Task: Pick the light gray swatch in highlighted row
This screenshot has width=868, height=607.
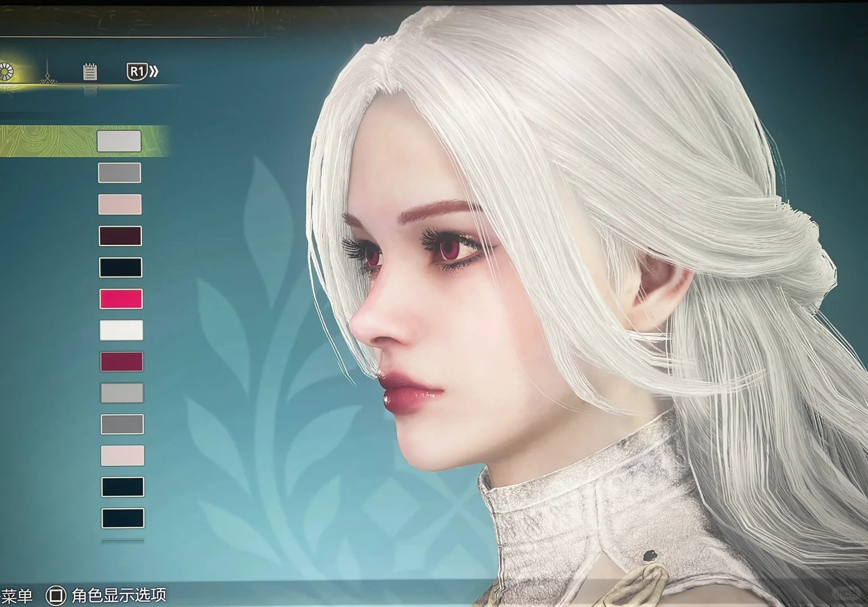Action: (x=119, y=141)
